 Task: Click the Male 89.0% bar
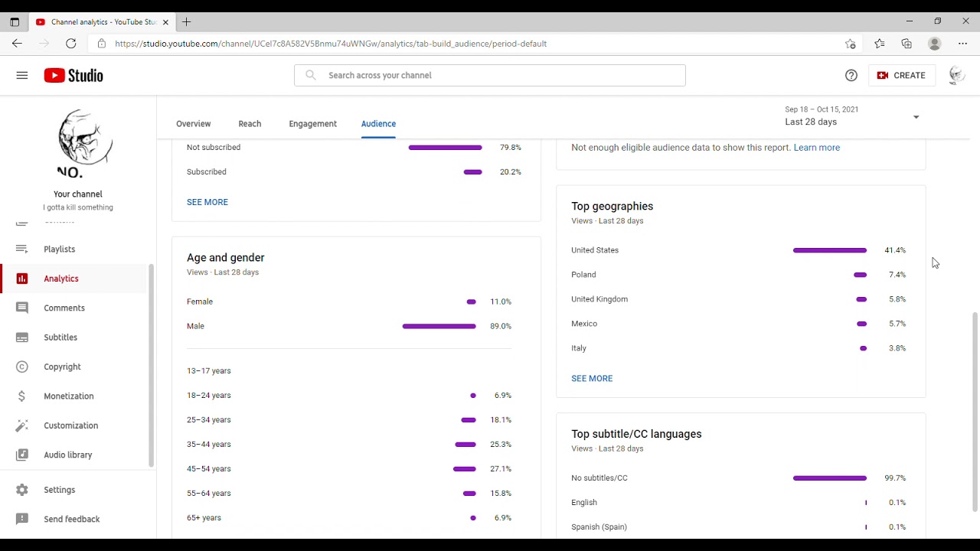(x=439, y=326)
